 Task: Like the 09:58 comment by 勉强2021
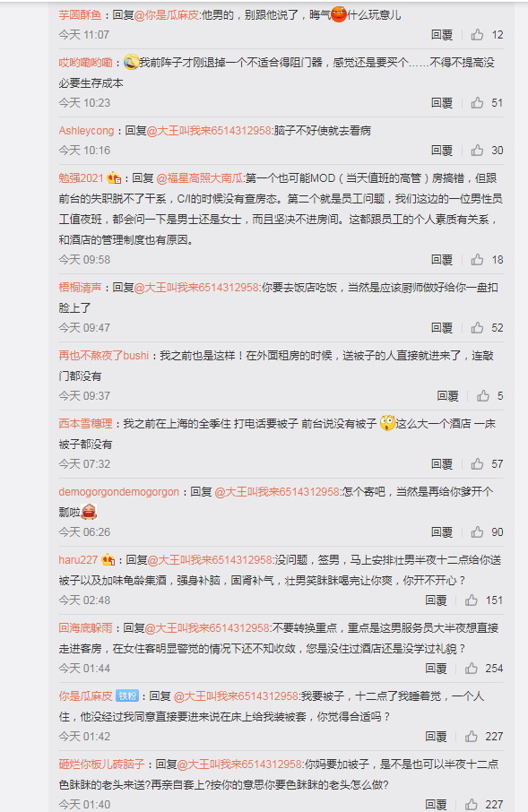coord(477,259)
